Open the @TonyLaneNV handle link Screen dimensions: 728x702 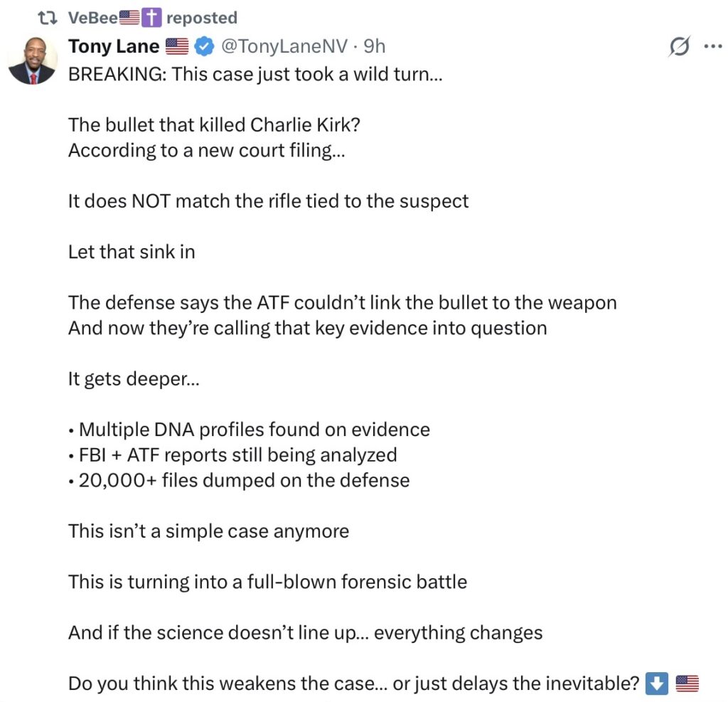(x=284, y=47)
